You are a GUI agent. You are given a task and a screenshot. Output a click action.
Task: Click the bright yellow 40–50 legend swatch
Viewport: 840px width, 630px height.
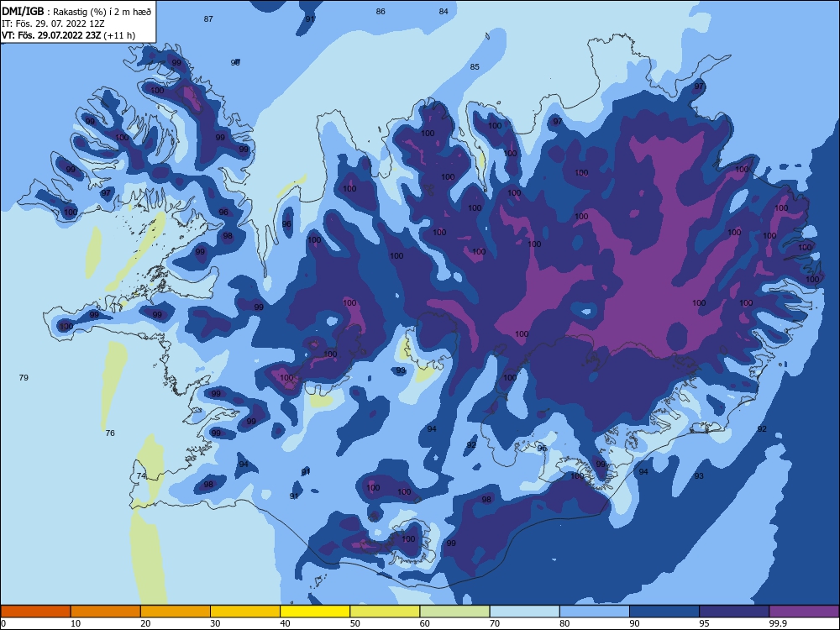315,612
